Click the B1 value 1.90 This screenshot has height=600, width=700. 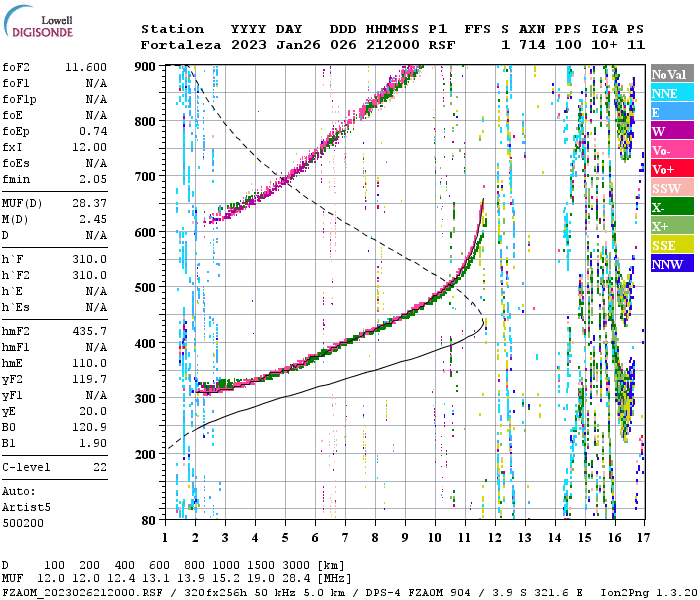(93, 443)
